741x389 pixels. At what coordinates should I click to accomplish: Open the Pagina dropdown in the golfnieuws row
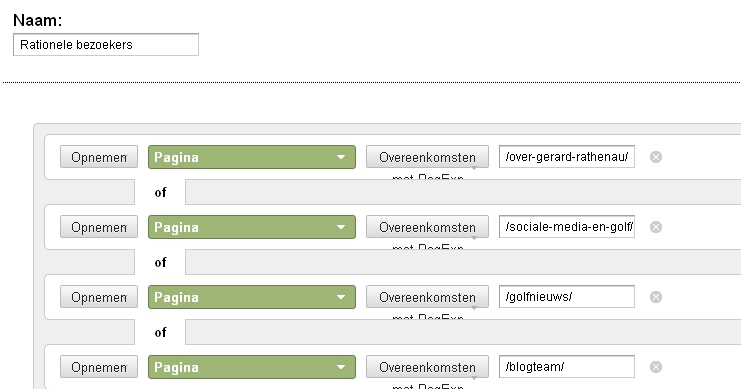pyautogui.click(x=252, y=297)
